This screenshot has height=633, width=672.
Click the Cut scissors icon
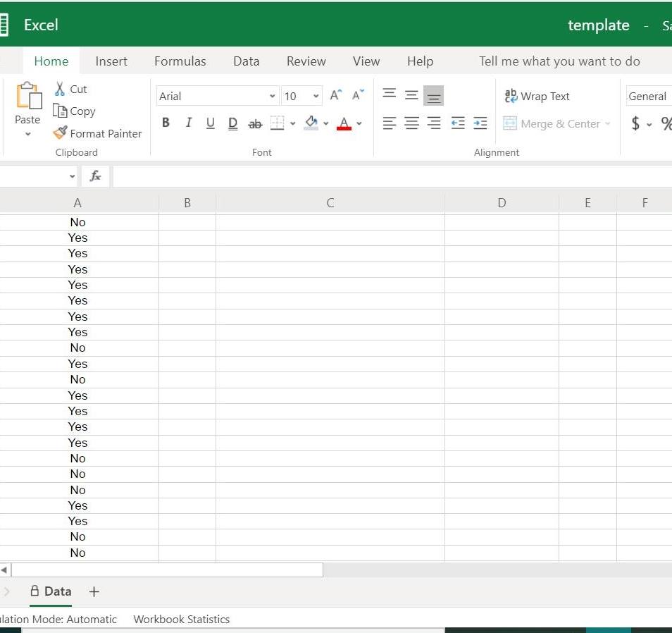point(60,89)
